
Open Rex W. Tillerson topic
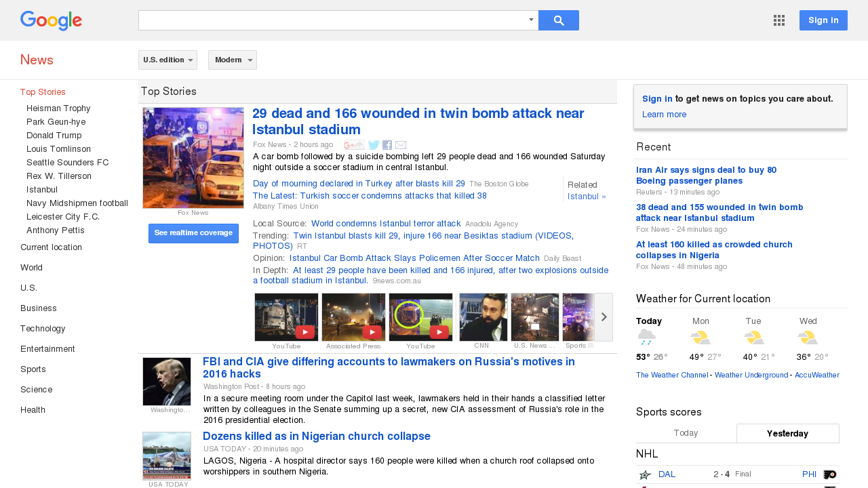pyautogui.click(x=59, y=176)
